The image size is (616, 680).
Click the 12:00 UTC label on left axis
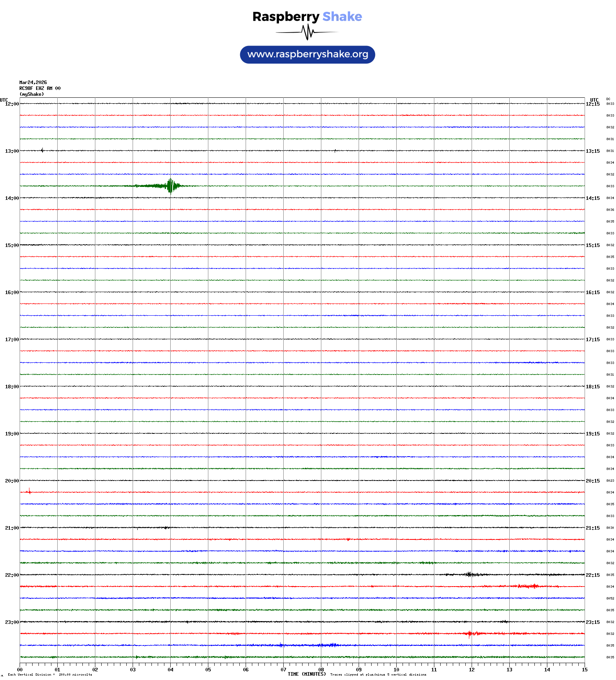tap(12, 104)
